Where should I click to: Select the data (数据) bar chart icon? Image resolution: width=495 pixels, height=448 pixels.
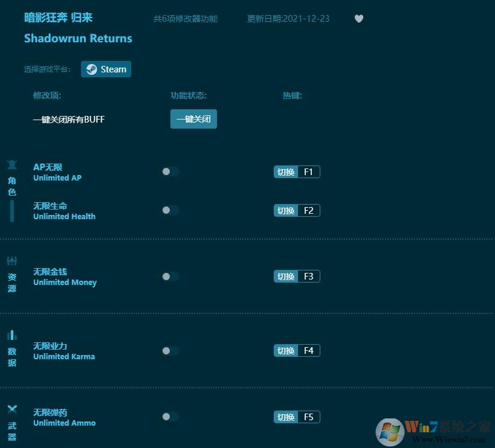[11, 335]
